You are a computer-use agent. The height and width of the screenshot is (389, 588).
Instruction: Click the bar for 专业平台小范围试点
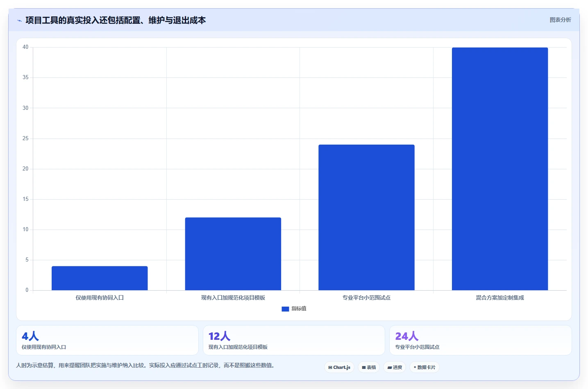tap(366, 217)
